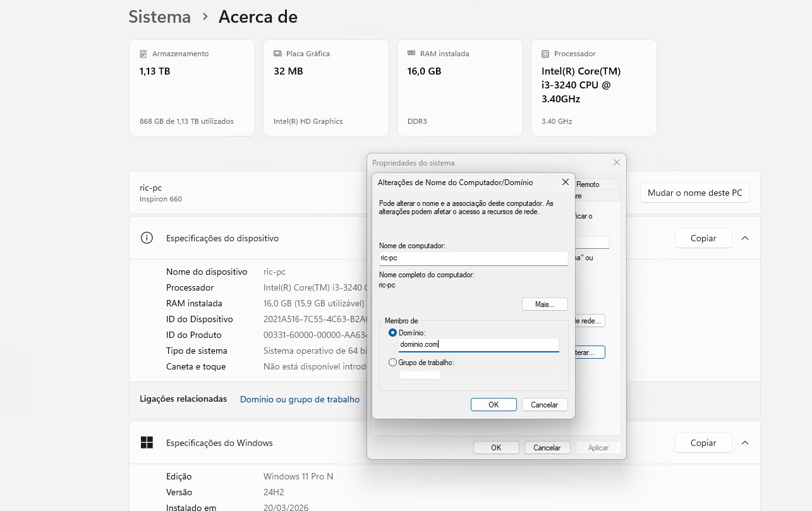The height and width of the screenshot is (511, 812).
Task: Close the Alterações de Nome do Computador/Domínio dialog
Action: tap(566, 182)
